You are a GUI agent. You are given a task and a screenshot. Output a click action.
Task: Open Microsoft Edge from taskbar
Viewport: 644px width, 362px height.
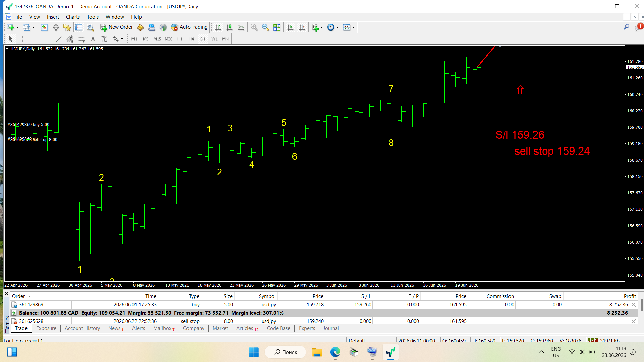(335, 352)
